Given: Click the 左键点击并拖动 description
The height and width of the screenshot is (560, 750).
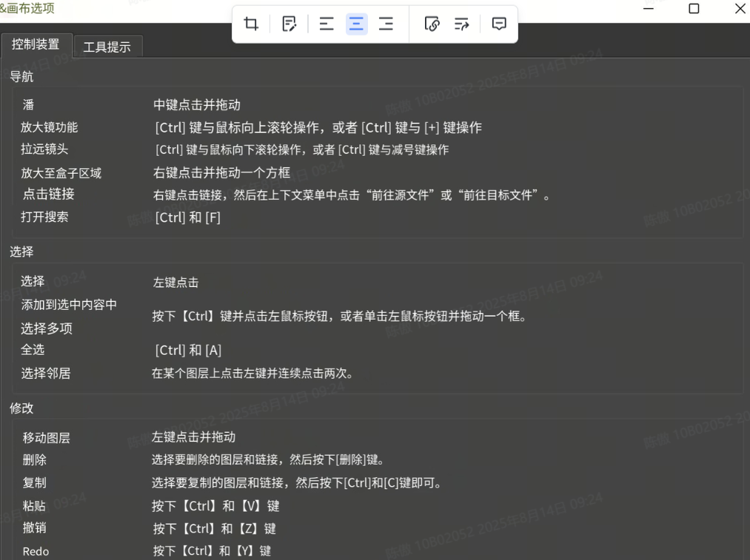Looking at the screenshot, I should [x=194, y=436].
